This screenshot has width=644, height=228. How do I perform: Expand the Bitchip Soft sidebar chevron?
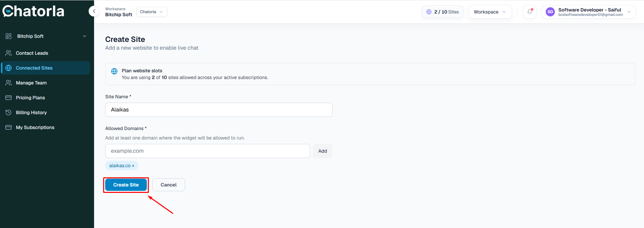pyautogui.click(x=85, y=36)
